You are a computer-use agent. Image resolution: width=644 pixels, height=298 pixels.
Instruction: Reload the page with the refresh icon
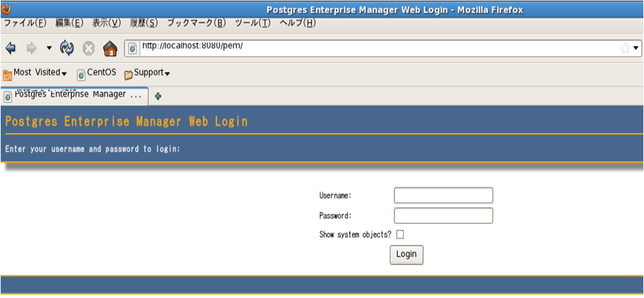point(67,49)
